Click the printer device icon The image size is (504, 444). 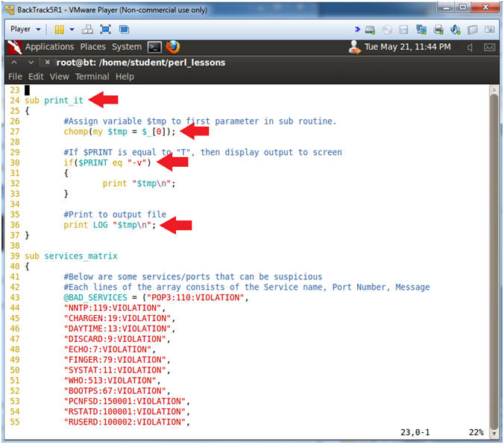click(x=438, y=30)
